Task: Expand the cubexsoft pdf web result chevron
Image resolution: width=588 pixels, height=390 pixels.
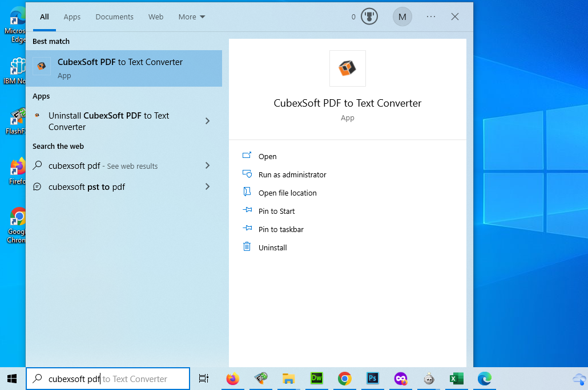Action: point(207,165)
